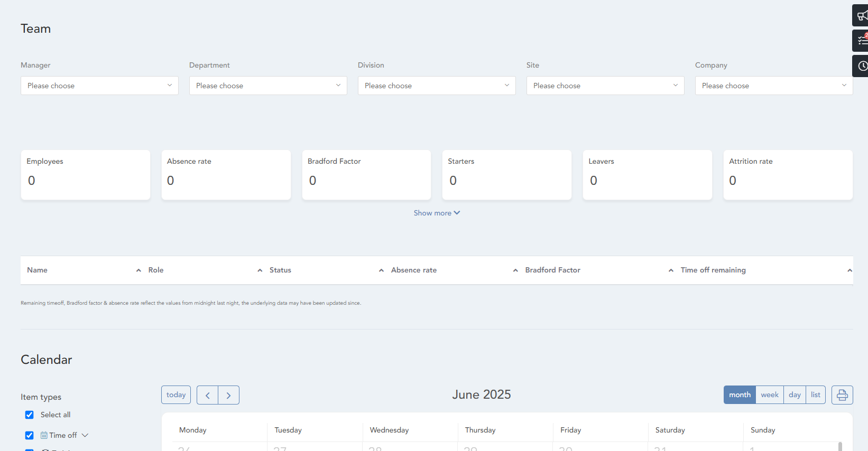Print the calendar using the printer icon
The width and height of the screenshot is (868, 451).
tap(842, 395)
